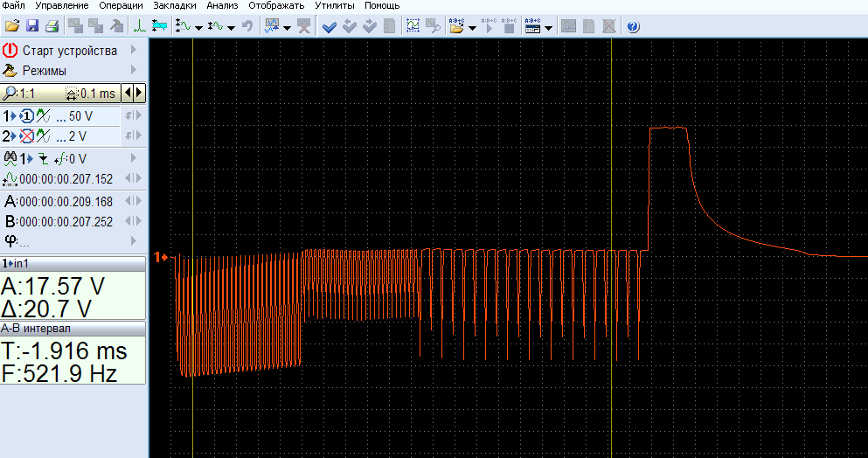
Task: Toggle channel 2 crossed-out enable icon
Action: click(26, 136)
